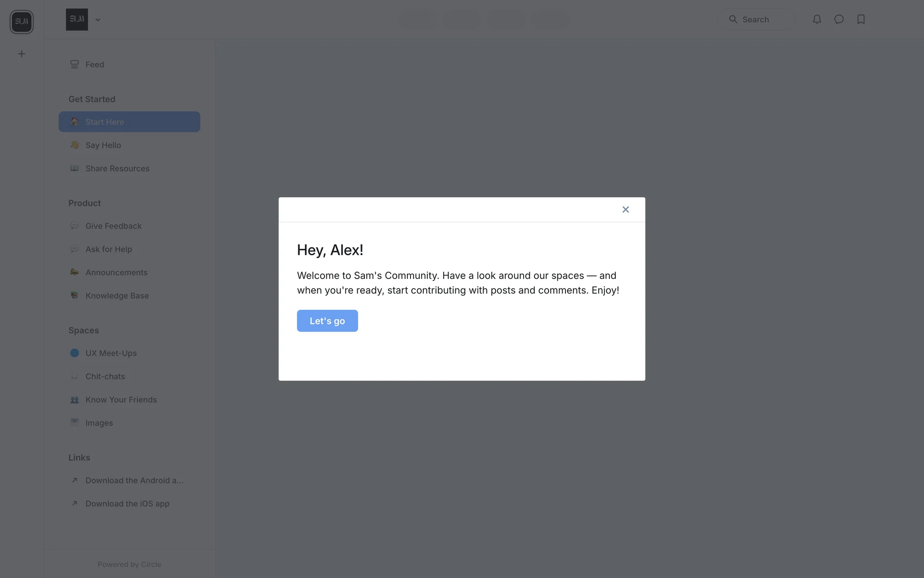Expand the community switcher chevron
924x578 pixels.
(x=98, y=20)
